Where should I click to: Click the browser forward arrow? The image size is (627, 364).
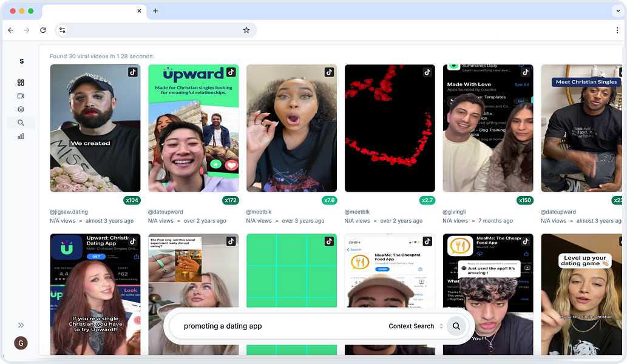click(26, 30)
